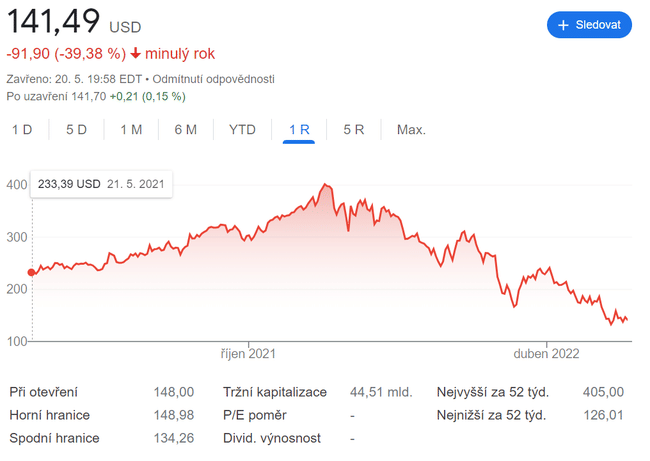This screenshot has height=461, width=650.
Task: Select the 1 D time range tab
Action: (22, 130)
